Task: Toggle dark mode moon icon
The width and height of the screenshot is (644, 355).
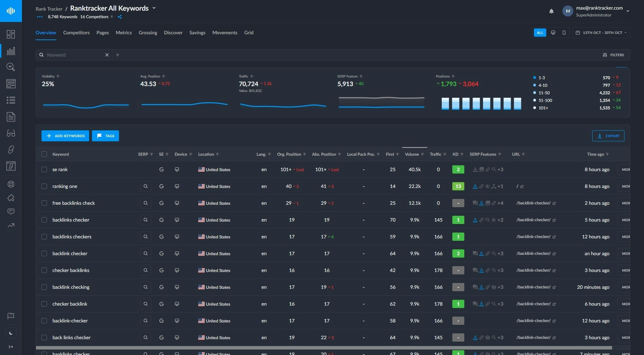Action: (11, 333)
